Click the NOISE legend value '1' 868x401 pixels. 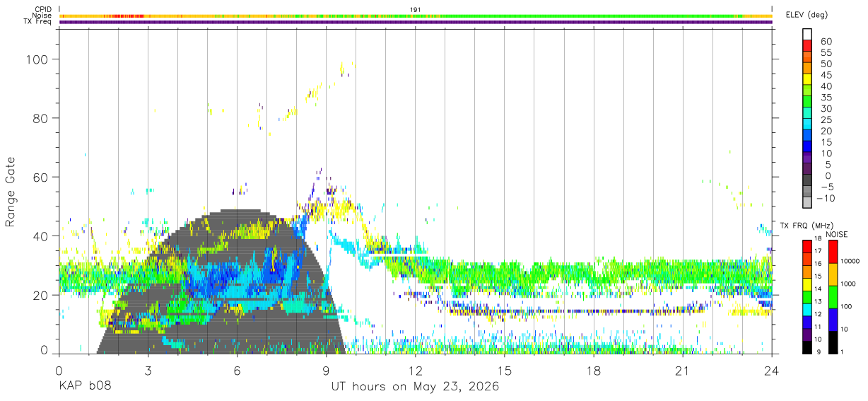843,351
